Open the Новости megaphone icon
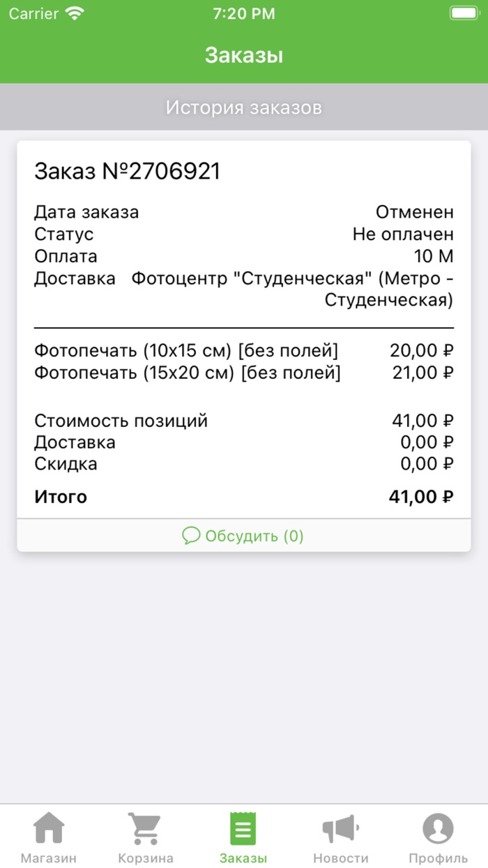This screenshot has height=868, width=488. pyautogui.click(x=340, y=829)
